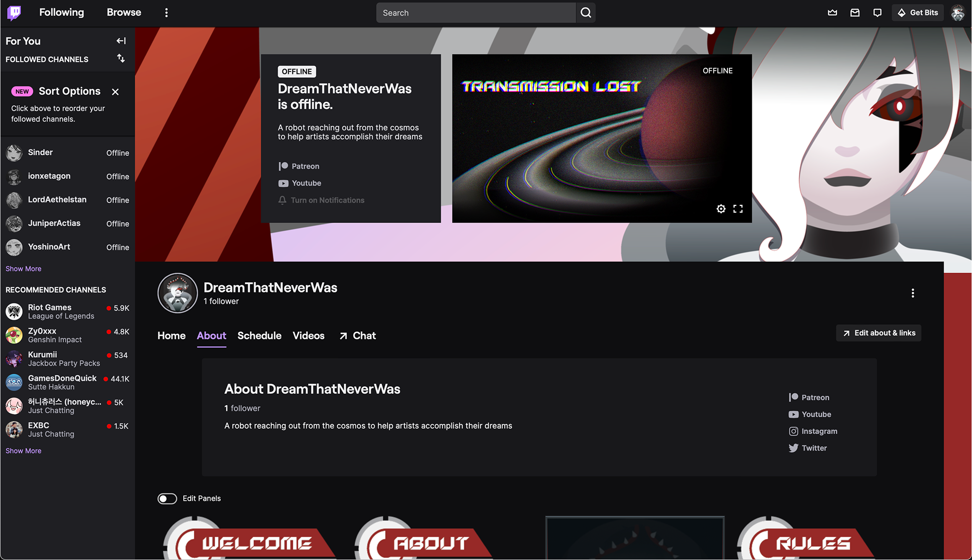The image size is (972, 560).
Task: Open video player settings gear
Action: [721, 209]
